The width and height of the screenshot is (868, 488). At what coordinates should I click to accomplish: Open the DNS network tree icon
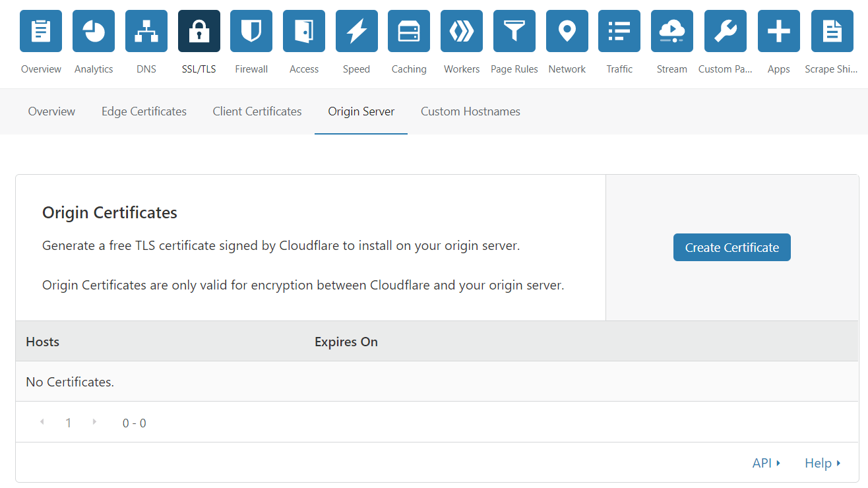[146, 31]
